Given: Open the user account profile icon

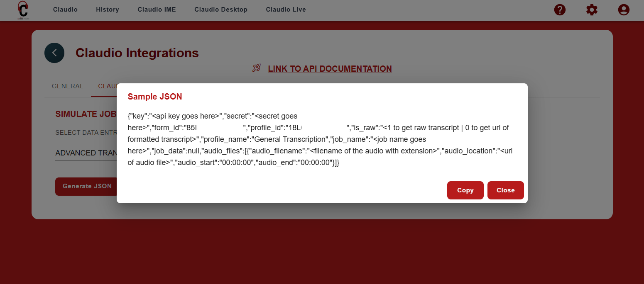Looking at the screenshot, I should coord(624,10).
